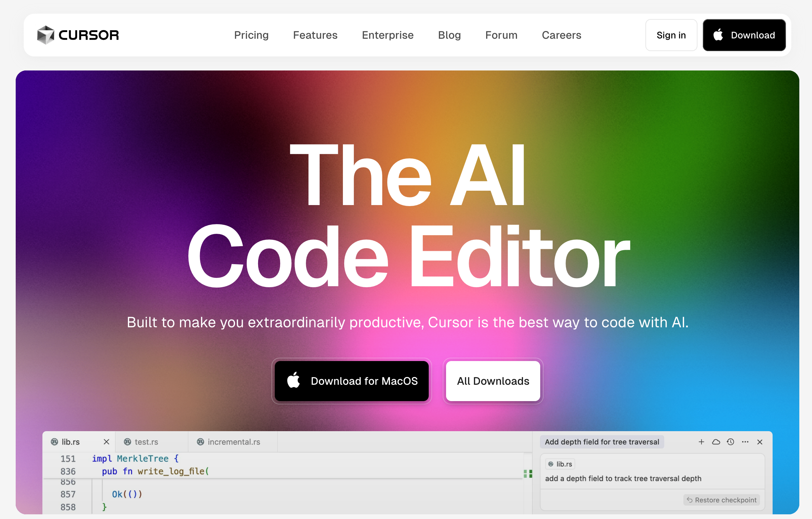
Task: Open the Forum link
Action: click(x=501, y=35)
